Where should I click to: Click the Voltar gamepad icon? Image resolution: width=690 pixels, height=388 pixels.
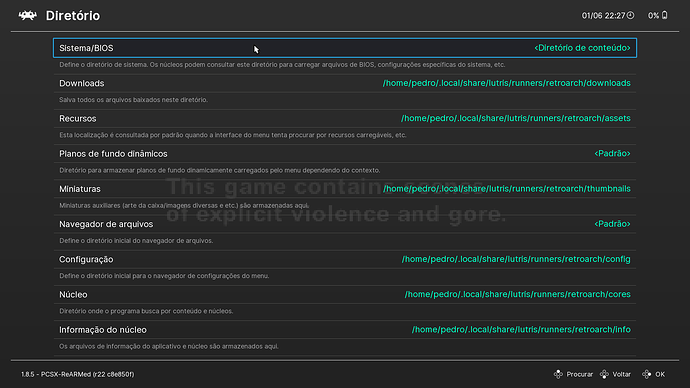point(604,374)
